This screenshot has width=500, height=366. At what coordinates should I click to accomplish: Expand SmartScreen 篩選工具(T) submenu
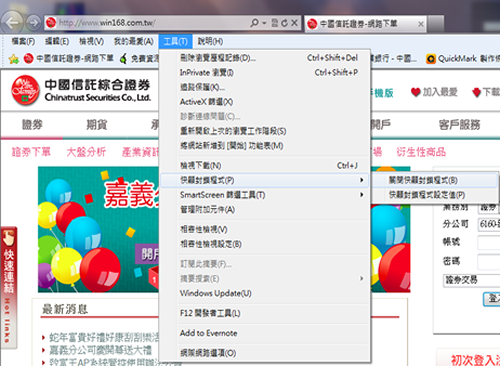point(265,195)
